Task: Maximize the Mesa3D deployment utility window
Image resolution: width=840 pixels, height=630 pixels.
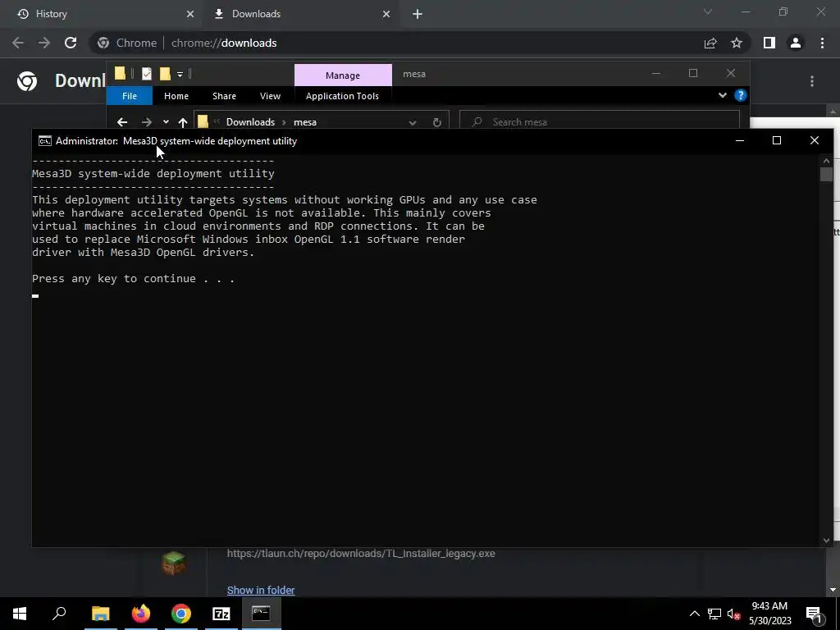Action: pos(777,140)
